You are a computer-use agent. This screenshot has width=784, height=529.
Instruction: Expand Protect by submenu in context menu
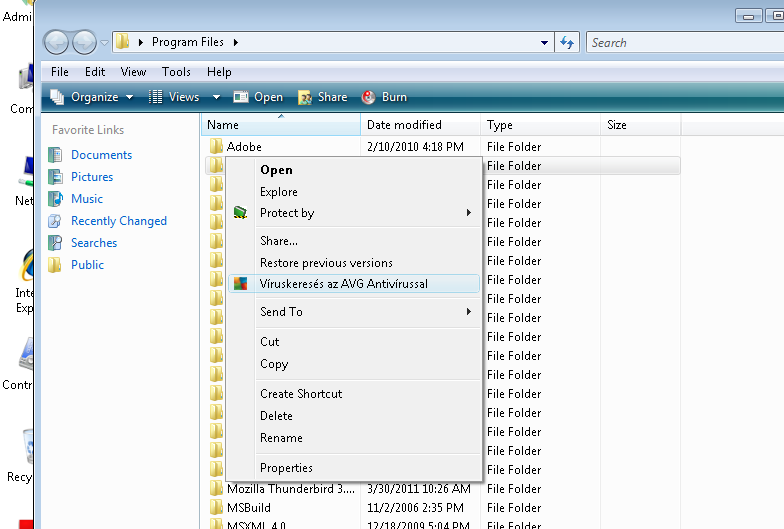coord(354,213)
